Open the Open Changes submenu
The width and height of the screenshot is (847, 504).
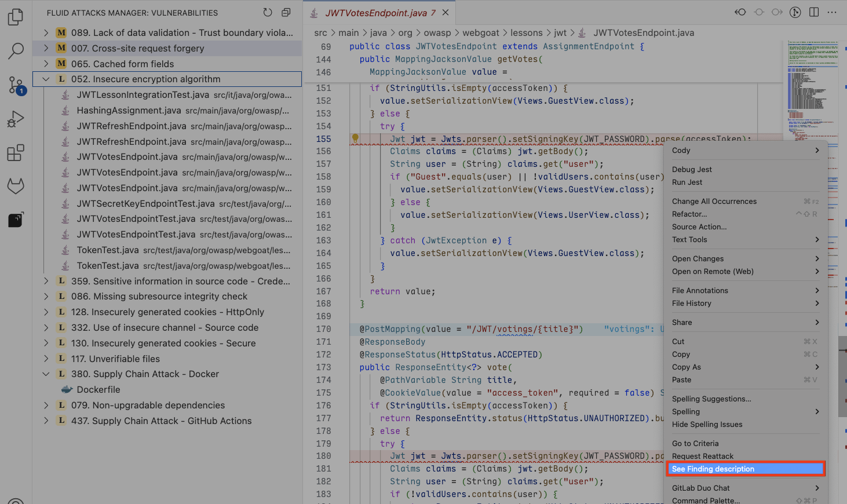[x=746, y=258]
